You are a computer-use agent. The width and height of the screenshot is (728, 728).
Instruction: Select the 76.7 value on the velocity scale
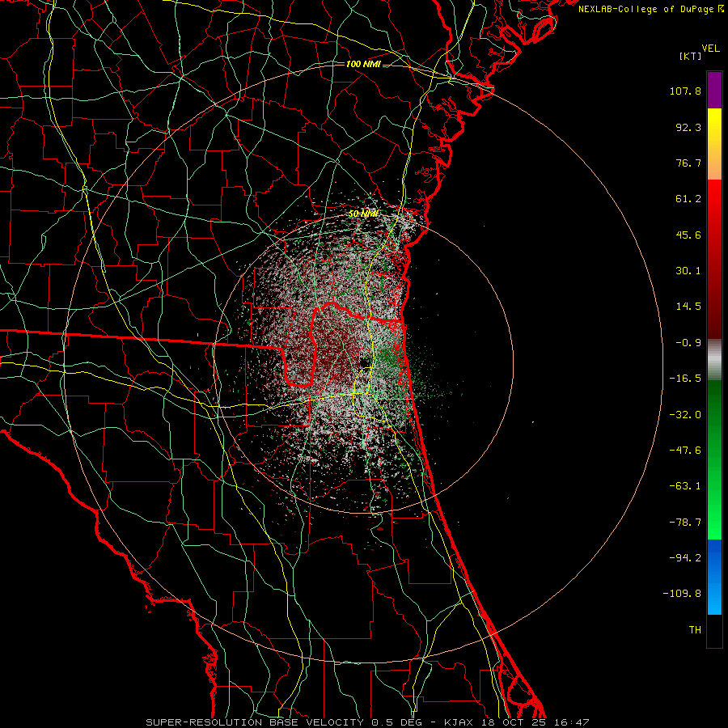688,163
